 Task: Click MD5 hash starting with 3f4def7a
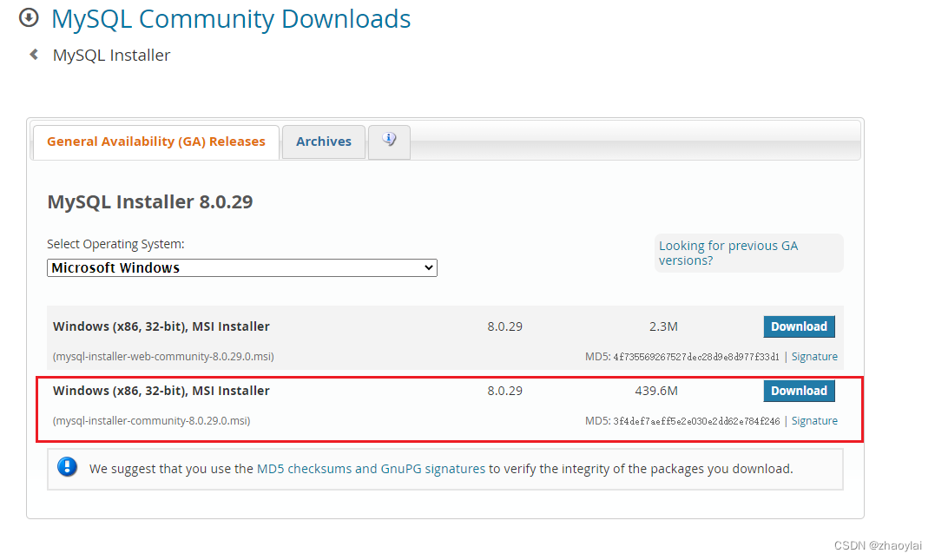(x=696, y=421)
